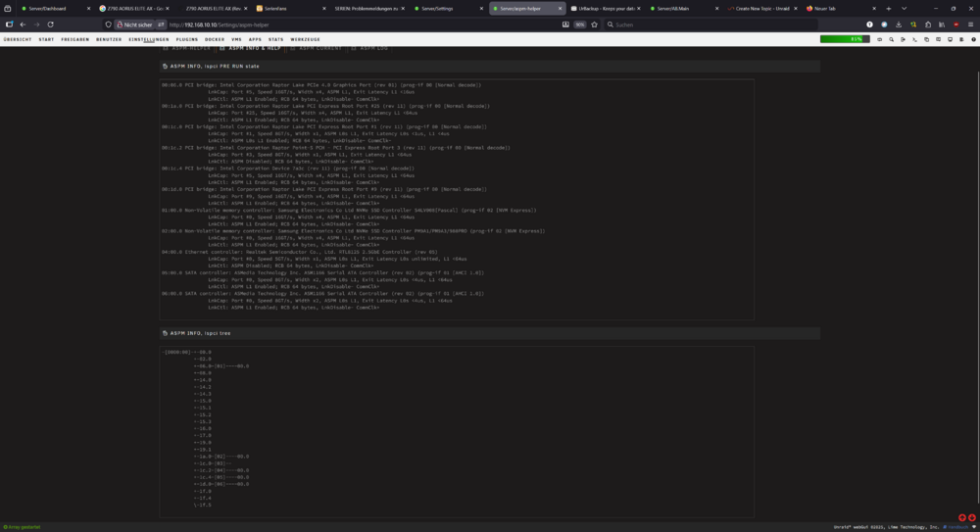Open a new browser tab with plus
980x532 pixels.
(888, 9)
